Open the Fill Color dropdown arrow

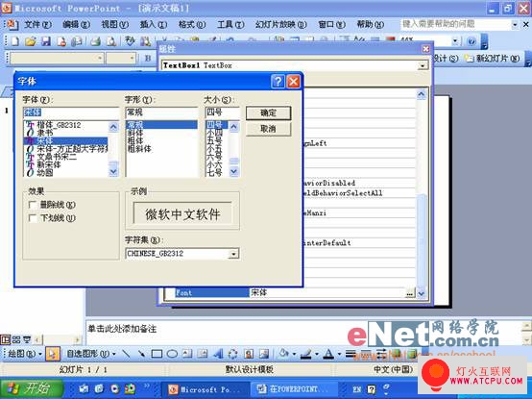(x=294, y=354)
